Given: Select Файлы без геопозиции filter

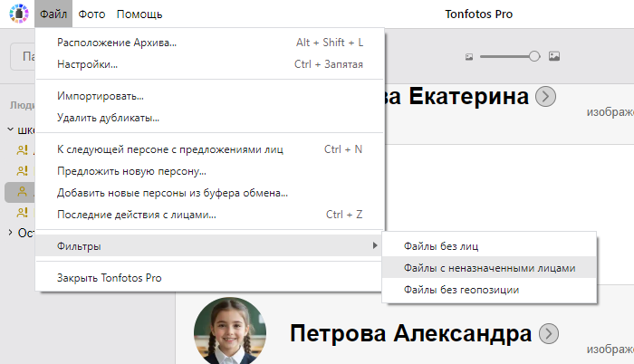Looking at the screenshot, I should tap(462, 290).
